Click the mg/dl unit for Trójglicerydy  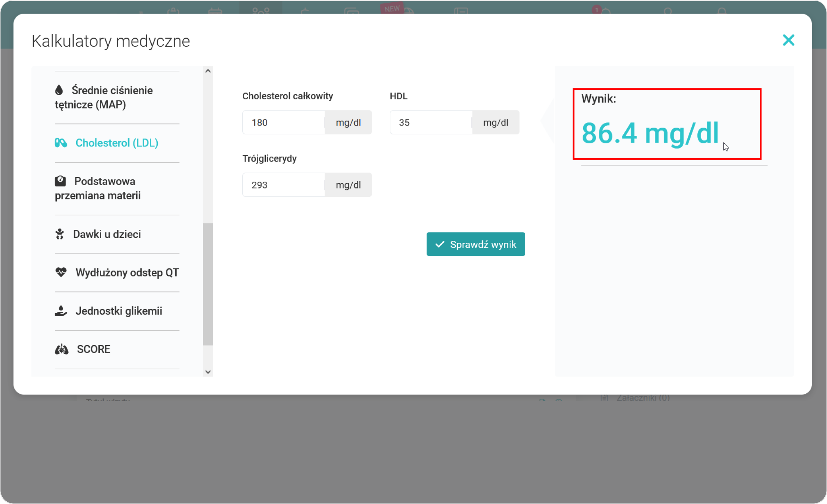(348, 185)
